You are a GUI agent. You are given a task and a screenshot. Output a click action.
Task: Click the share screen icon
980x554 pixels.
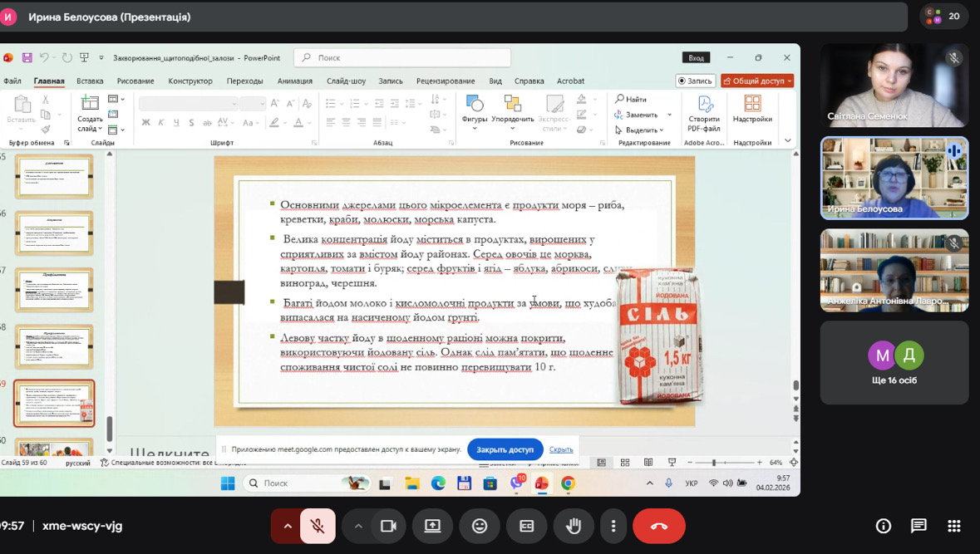433,527
